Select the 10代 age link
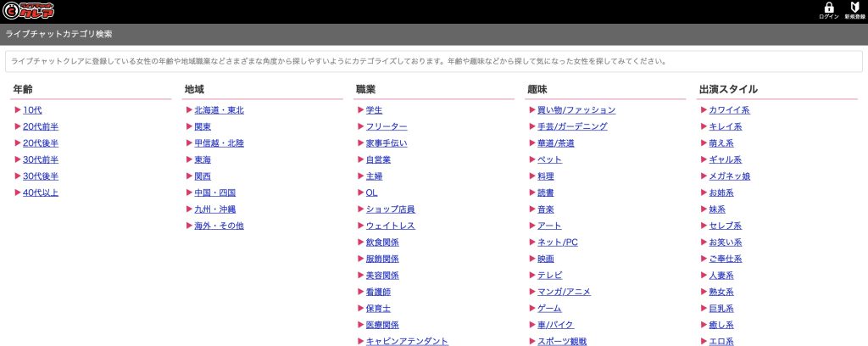 [x=32, y=110]
